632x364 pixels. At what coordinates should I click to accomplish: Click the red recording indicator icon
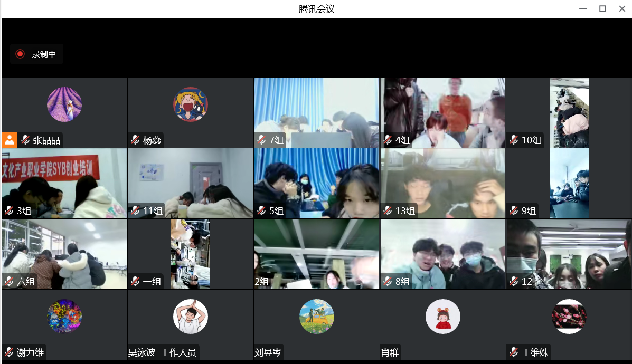[x=20, y=54]
